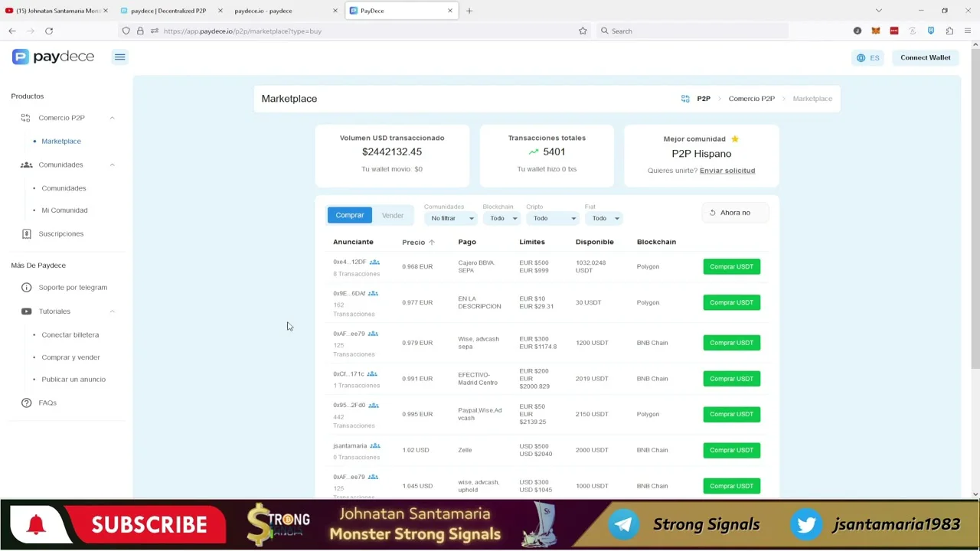Viewport: 980px width, 551px height.
Task: Click the browser page reload icon
Action: (x=49, y=31)
